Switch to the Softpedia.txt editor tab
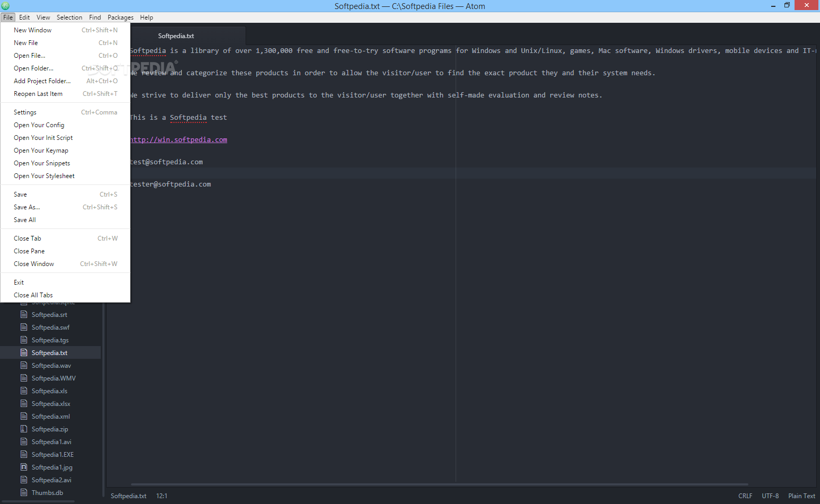 (176, 36)
